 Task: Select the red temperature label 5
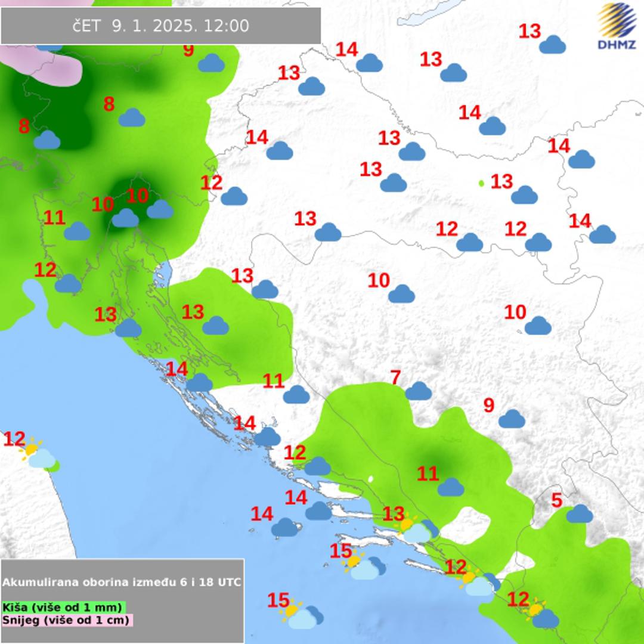pos(556,500)
